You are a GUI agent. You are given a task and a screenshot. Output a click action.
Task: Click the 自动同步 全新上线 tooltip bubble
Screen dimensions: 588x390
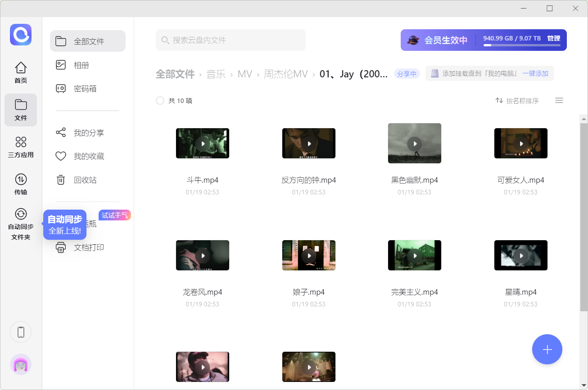[x=65, y=225]
